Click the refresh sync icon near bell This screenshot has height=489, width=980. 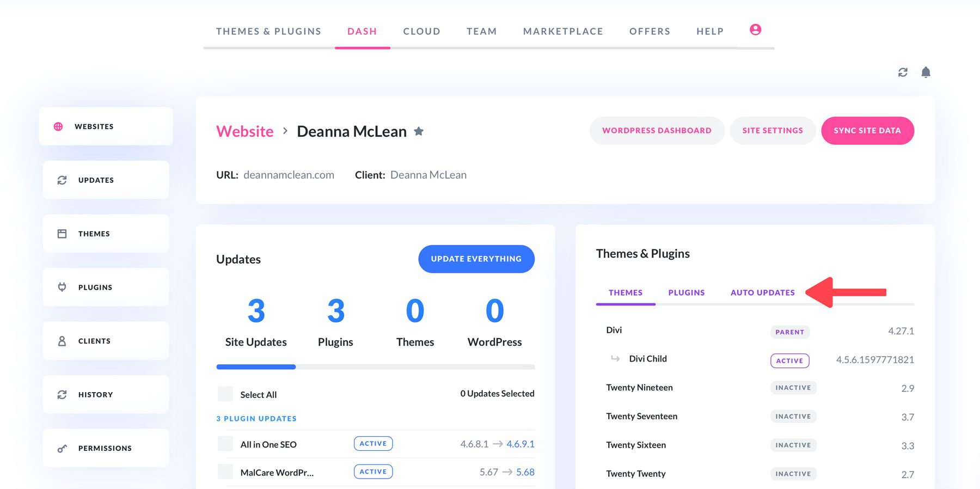point(903,72)
